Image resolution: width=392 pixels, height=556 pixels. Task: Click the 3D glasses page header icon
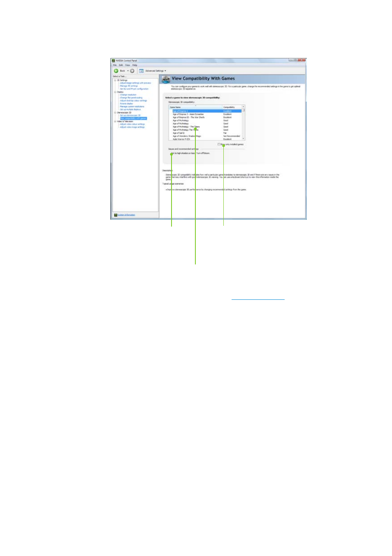pyautogui.click(x=166, y=79)
